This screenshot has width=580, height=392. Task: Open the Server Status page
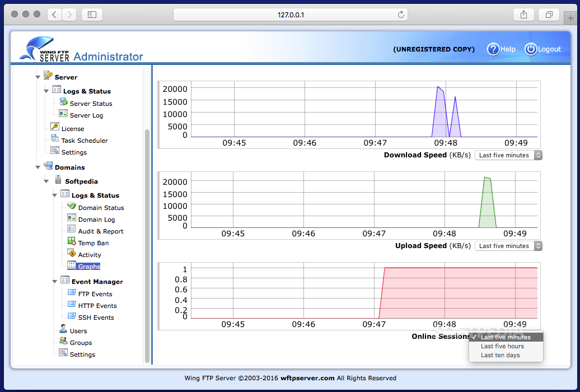pos(90,103)
